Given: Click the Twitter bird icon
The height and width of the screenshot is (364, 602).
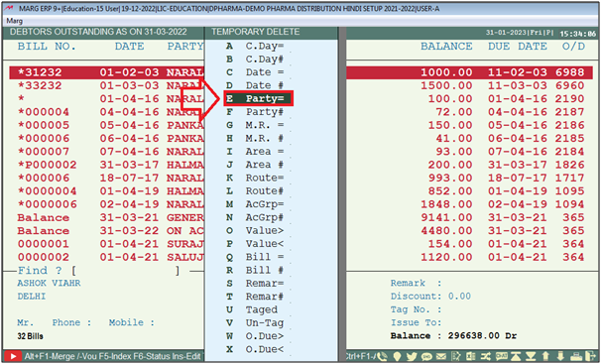Looking at the screenshot, I should 412,356.
